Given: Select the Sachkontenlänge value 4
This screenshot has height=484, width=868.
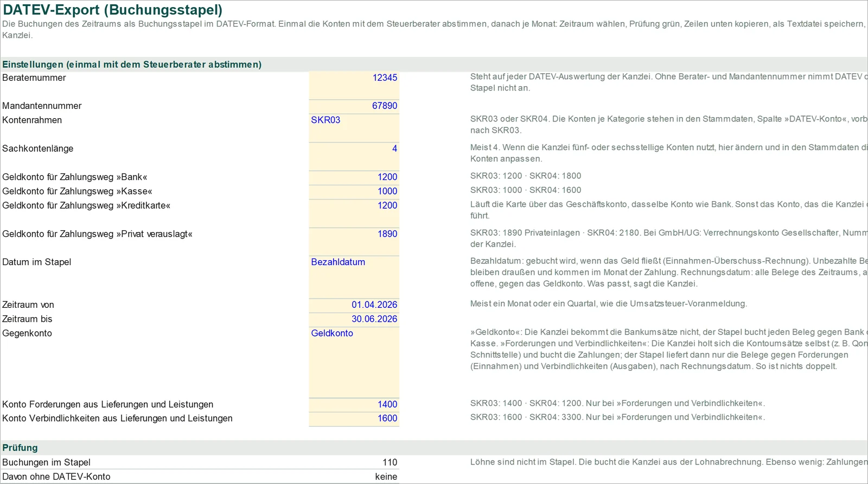Looking at the screenshot, I should [354, 156].
